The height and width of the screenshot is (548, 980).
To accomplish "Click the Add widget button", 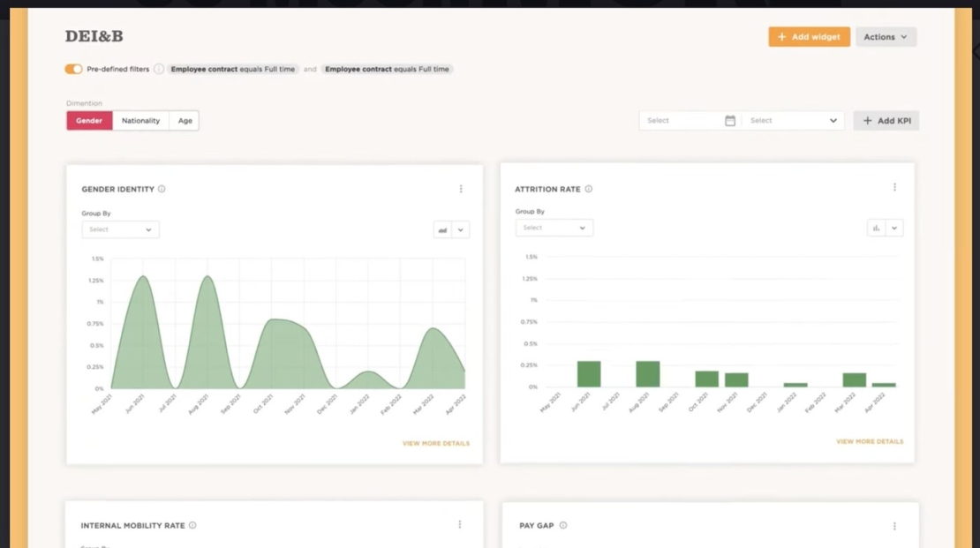I will [808, 36].
